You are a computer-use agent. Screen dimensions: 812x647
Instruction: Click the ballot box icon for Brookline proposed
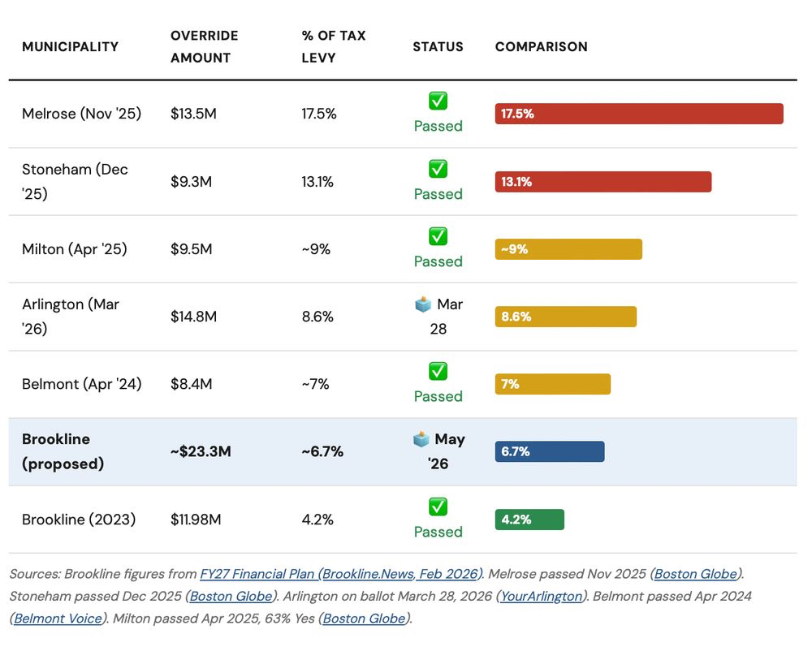pyautogui.click(x=421, y=439)
